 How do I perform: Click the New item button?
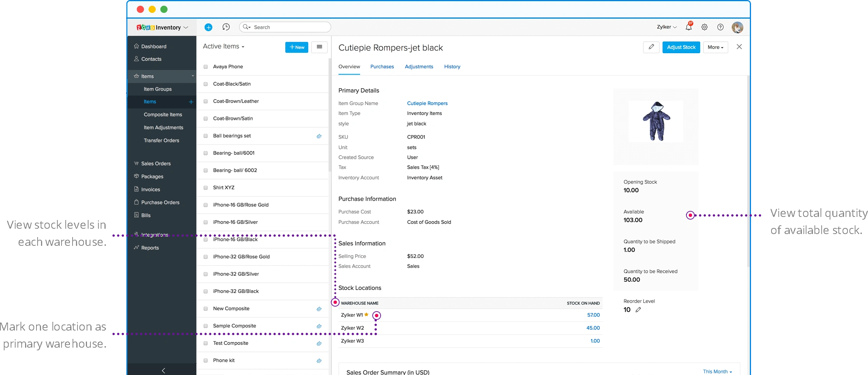click(x=297, y=47)
